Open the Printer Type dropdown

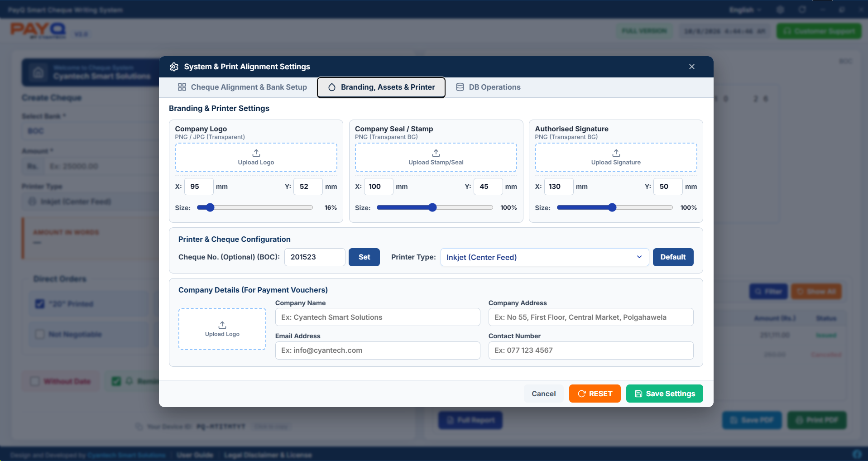coord(545,257)
